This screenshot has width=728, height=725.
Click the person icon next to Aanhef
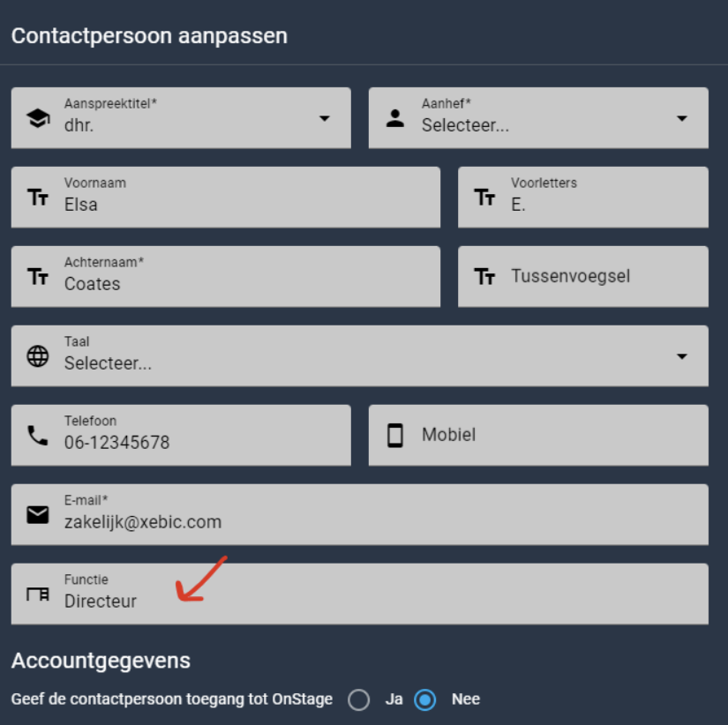[x=395, y=118]
